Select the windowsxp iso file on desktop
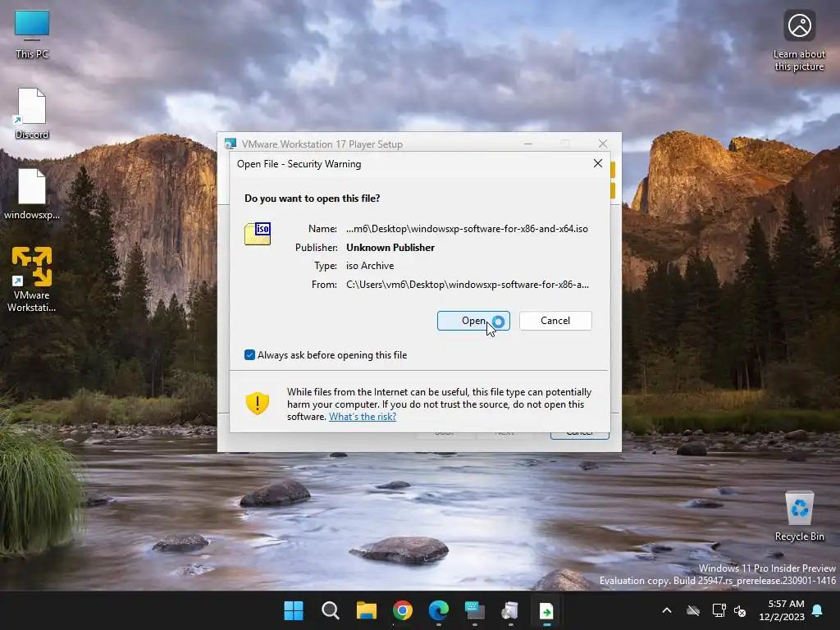The height and width of the screenshot is (630, 840). tap(32, 194)
